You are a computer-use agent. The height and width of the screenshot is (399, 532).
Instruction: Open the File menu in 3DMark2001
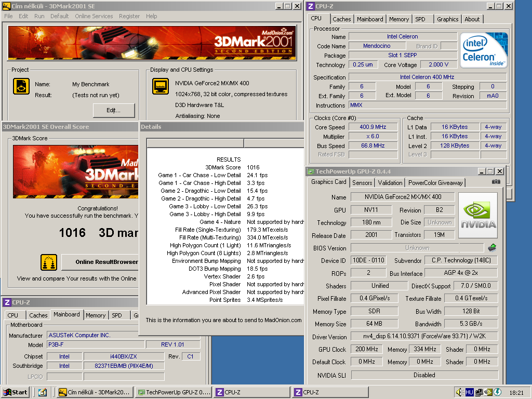pos(8,16)
